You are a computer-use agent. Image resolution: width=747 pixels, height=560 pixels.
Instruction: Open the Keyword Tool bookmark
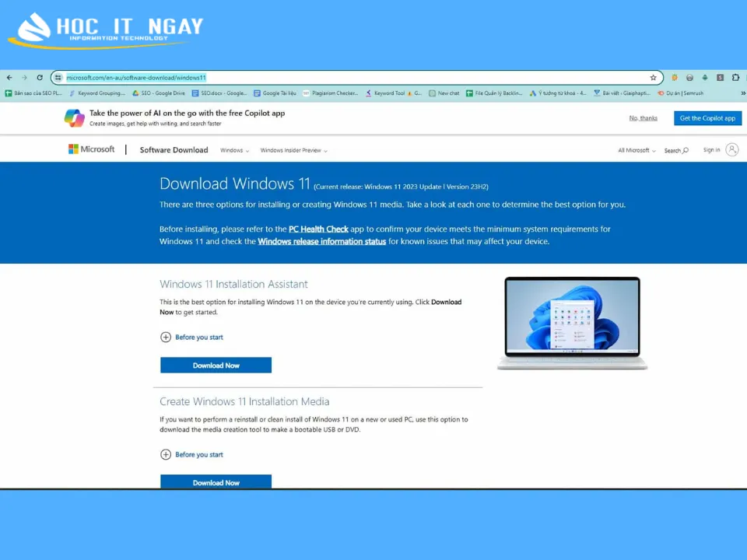(394, 93)
